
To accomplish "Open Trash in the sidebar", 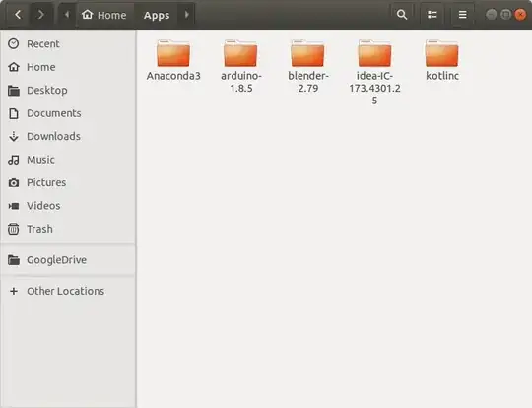I will [68, 229].
